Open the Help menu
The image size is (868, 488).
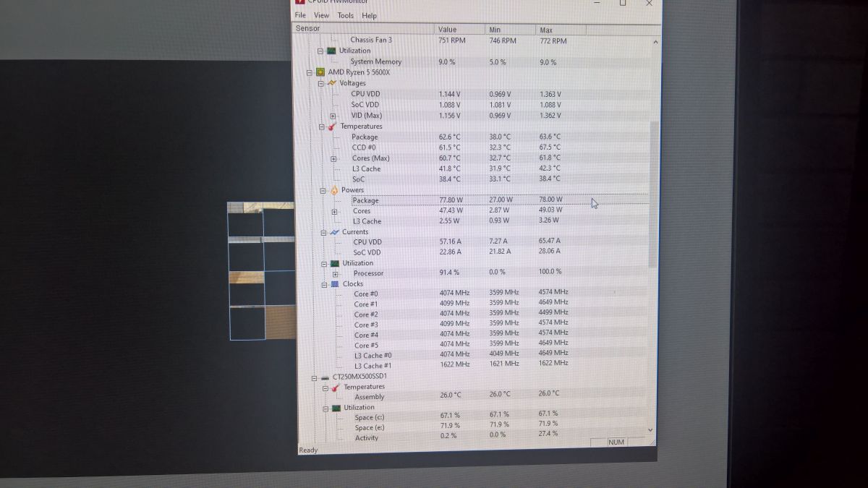(x=369, y=15)
